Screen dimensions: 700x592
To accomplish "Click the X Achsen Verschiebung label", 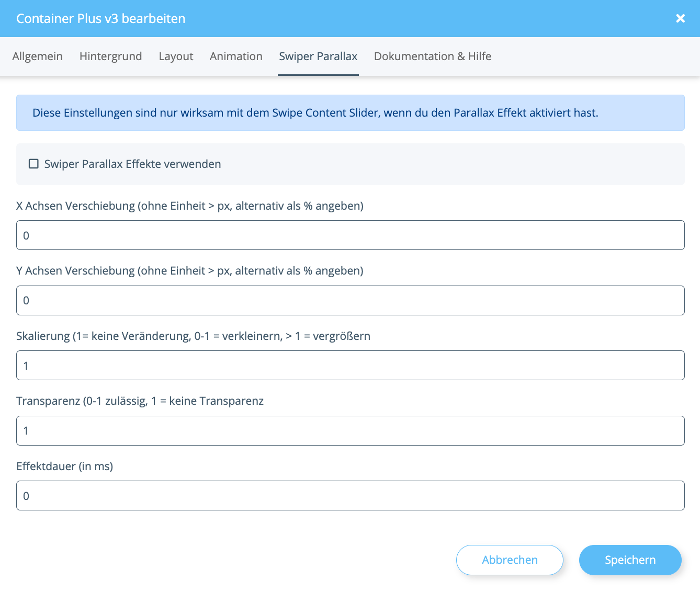I will tap(190, 206).
